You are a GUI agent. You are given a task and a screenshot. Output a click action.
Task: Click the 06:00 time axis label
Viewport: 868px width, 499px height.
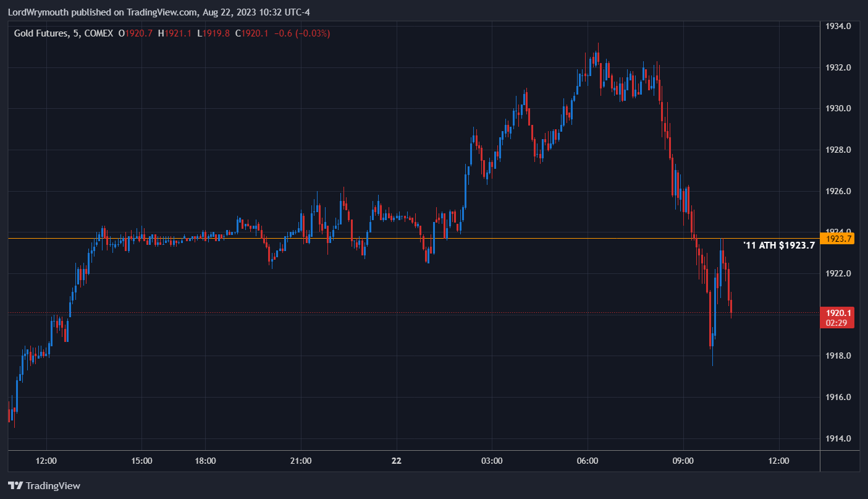(x=587, y=461)
